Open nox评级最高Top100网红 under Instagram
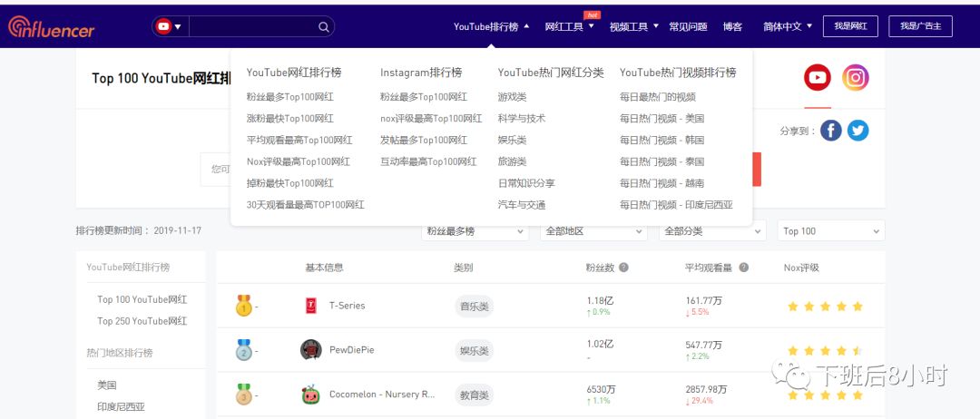 click(431, 119)
